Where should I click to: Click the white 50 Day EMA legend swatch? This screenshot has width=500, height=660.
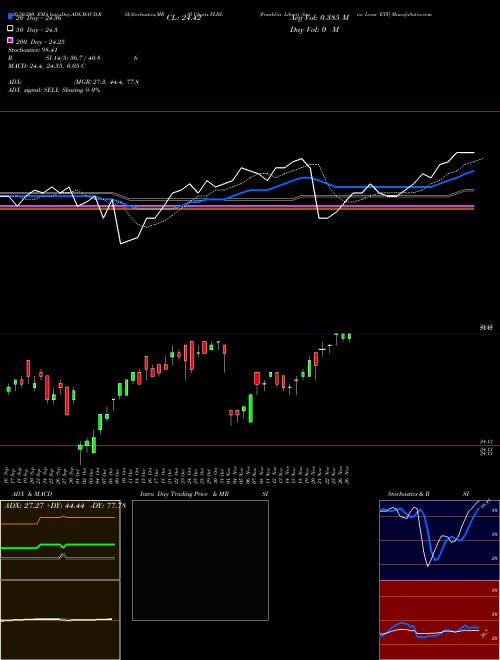click(x=10, y=29)
